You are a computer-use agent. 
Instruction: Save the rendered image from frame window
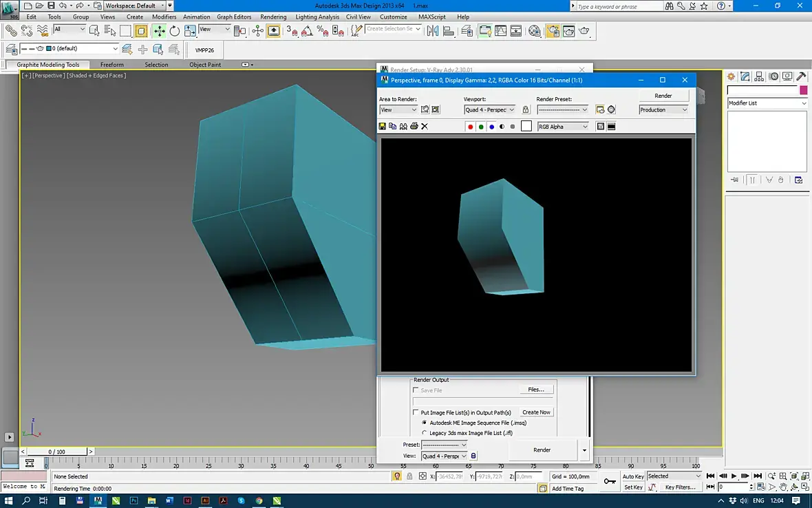pyautogui.click(x=383, y=127)
